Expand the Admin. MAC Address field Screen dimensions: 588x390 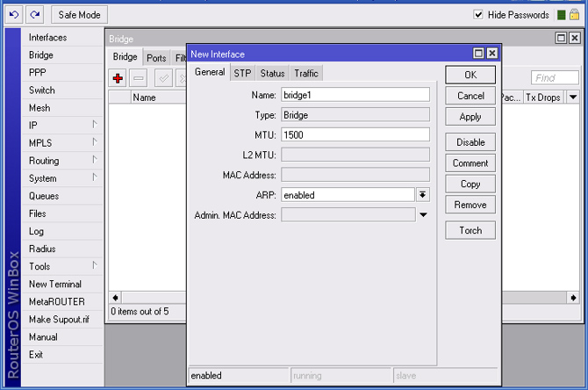coord(423,214)
